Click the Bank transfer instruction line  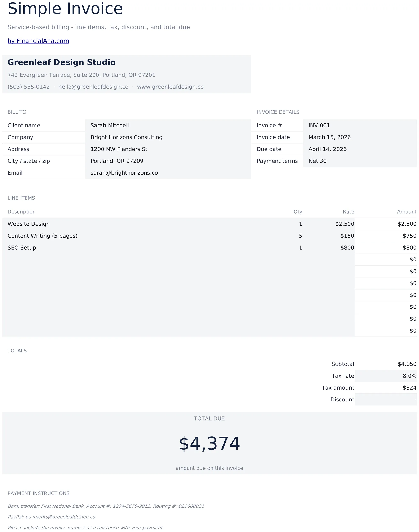pyautogui.click(x=106, y=506)
